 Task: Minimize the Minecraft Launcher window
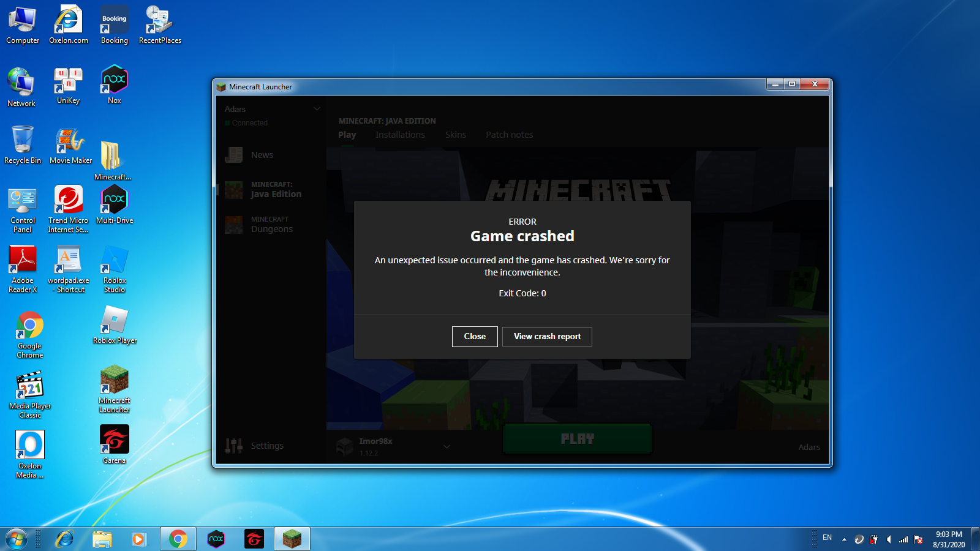(775, 84)
